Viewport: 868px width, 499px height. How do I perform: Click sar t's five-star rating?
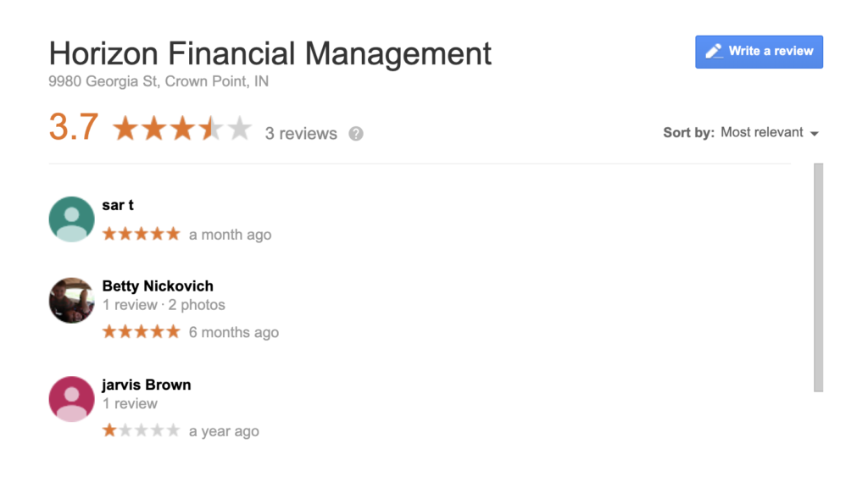click(x=142, y=234)
